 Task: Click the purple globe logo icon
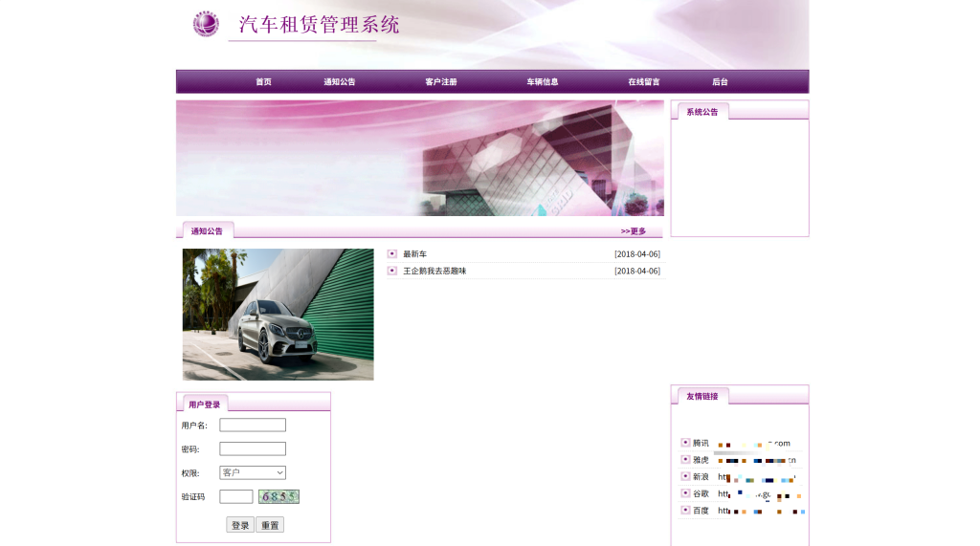tap(206, 24)
